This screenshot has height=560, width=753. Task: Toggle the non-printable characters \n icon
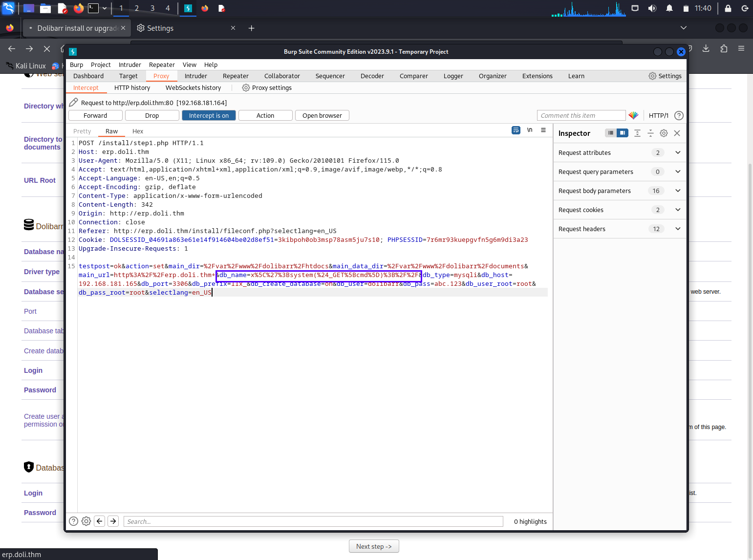click(x=530, y=130)
